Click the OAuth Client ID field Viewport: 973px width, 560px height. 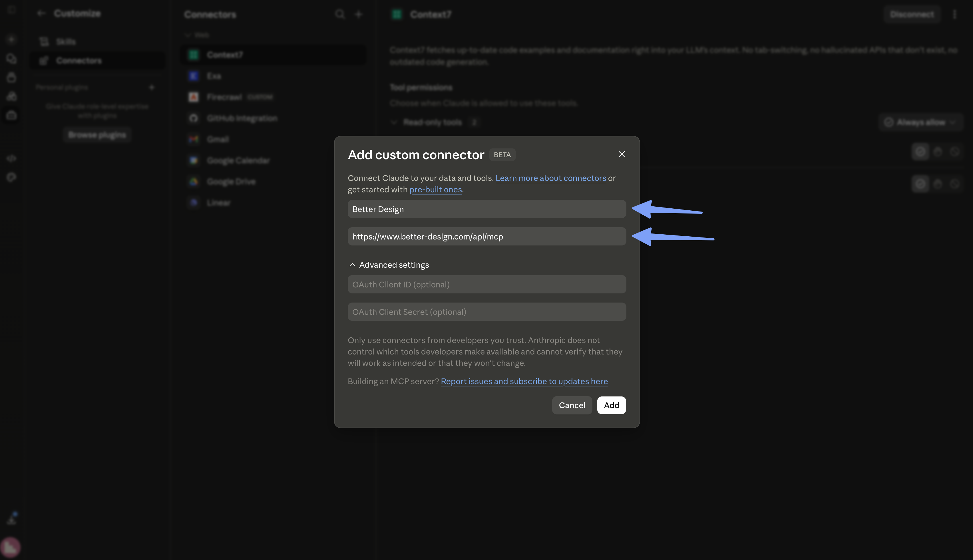click(x=487, y=284)
